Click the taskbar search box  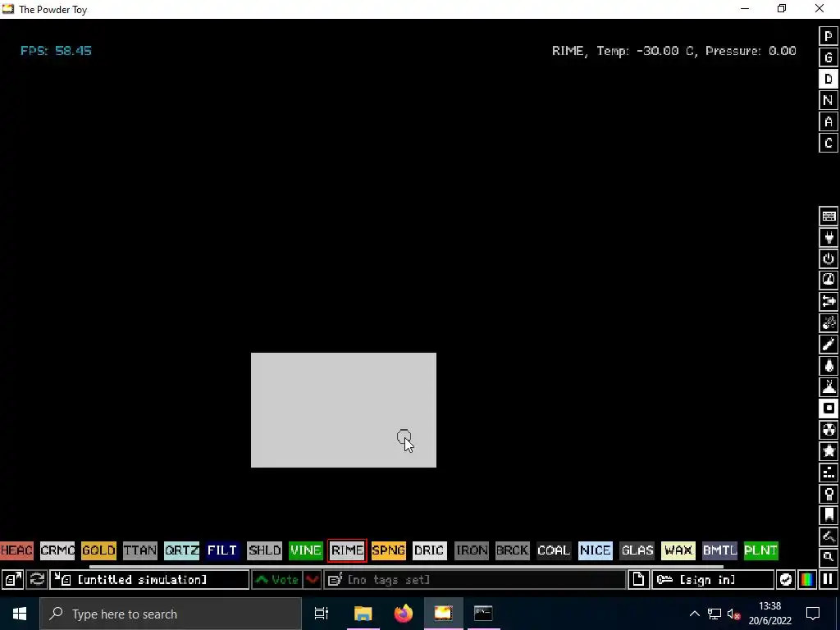(171, 614)
